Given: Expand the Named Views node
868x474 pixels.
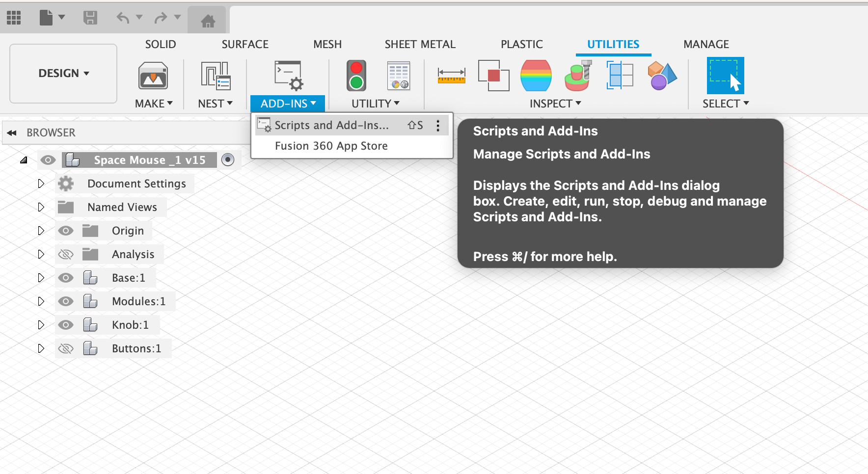Looking at the screenshot, I should [41, 207].
